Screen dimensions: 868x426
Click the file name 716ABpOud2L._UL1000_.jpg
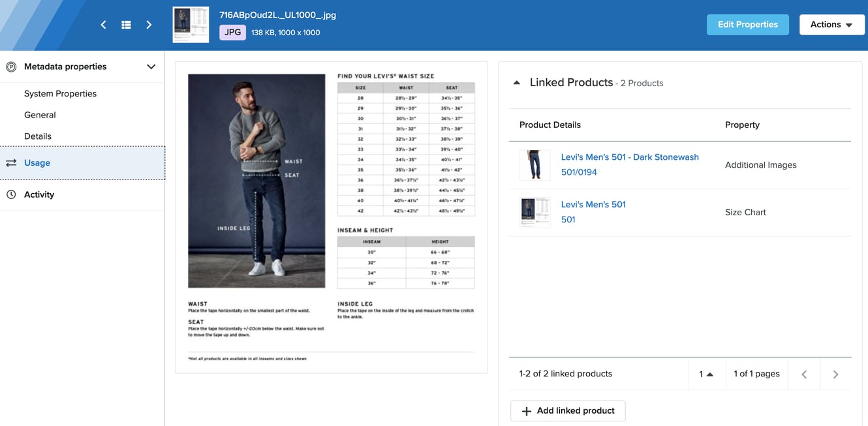pos(278,14)
